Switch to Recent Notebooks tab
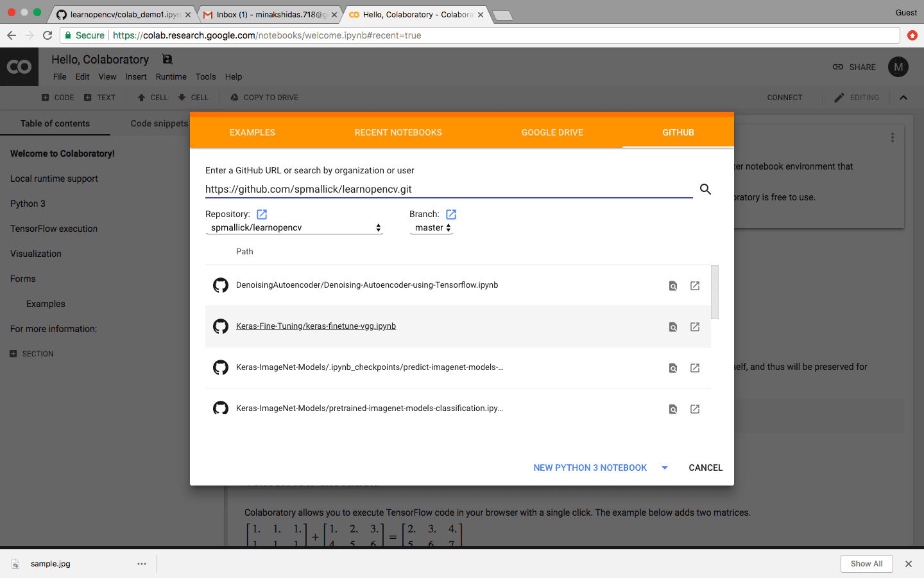924x578 pixels. pyautogui.click(x=398, y=132)
